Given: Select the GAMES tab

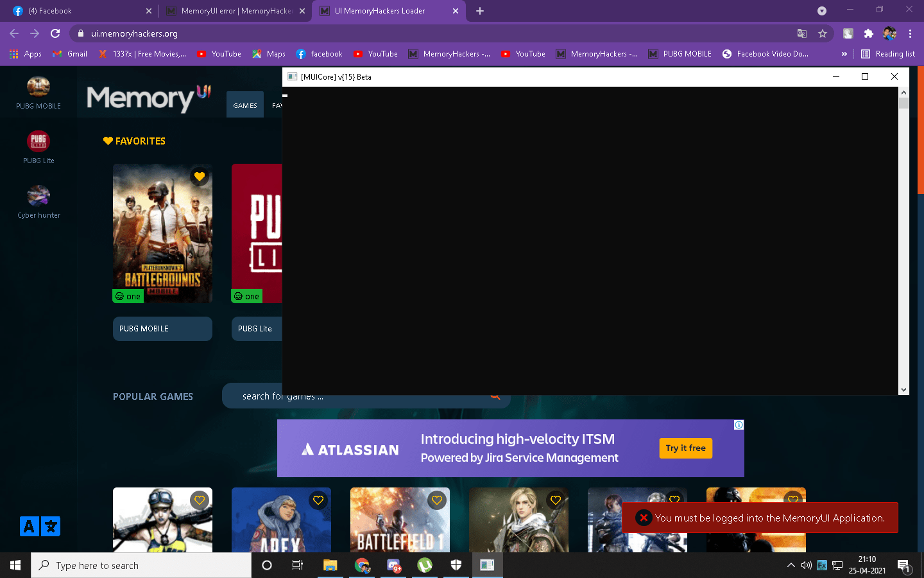Looking at the screenshot, I should (245, 105).
